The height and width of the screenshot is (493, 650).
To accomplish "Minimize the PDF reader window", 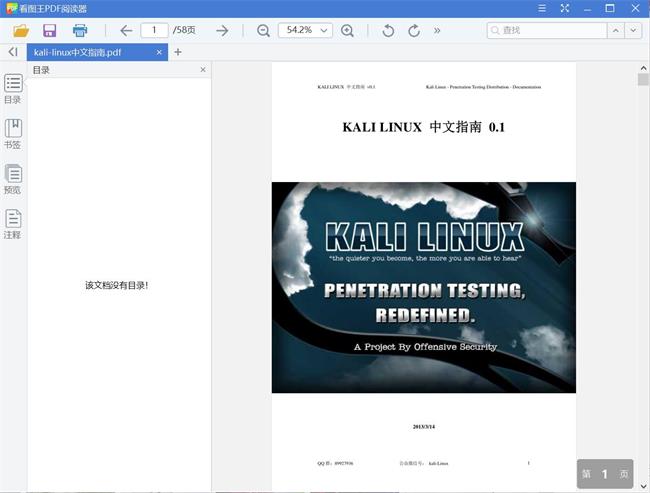I will click(x=587, y=9).
